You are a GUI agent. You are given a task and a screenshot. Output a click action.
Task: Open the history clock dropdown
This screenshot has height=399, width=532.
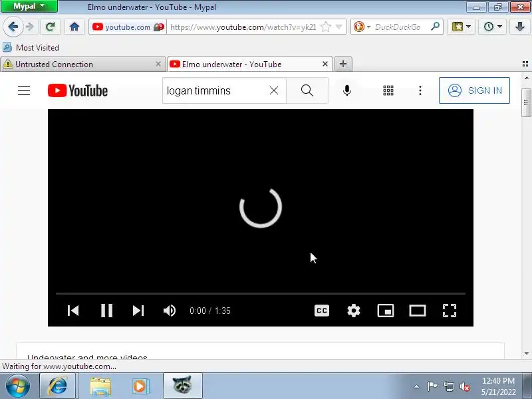[x=492, y=27]
